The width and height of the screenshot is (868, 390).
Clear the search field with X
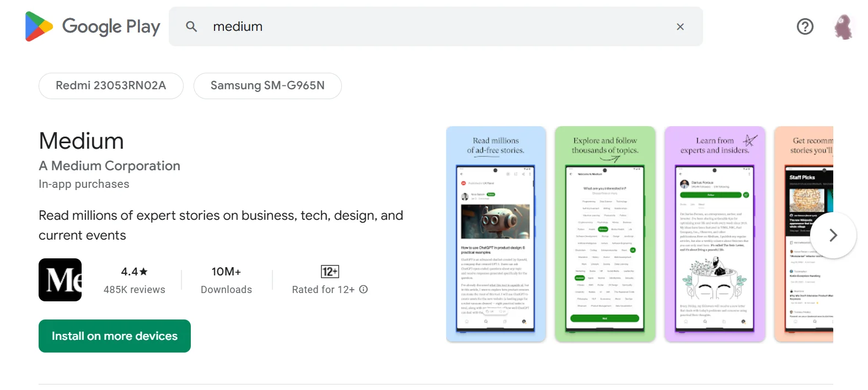(x=680, y=26)
